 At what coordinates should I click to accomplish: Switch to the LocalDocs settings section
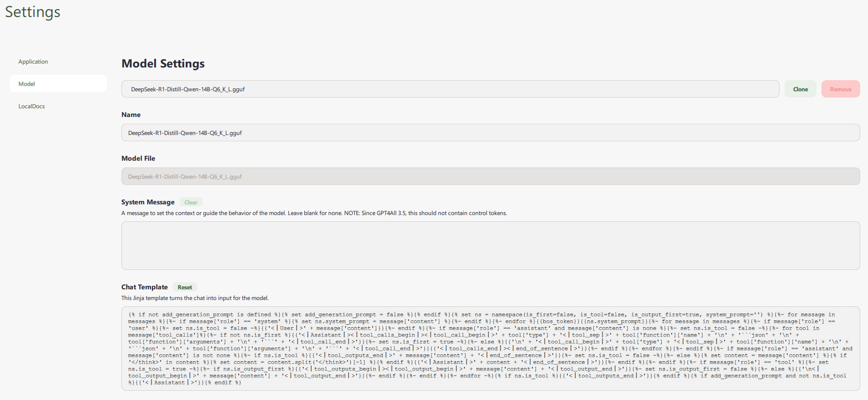[32, 106]
